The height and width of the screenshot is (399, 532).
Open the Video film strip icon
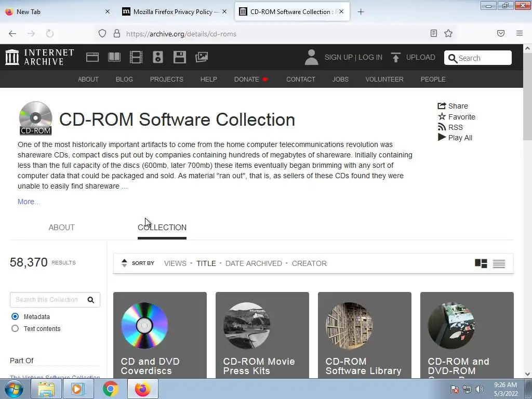click(136, 57)
